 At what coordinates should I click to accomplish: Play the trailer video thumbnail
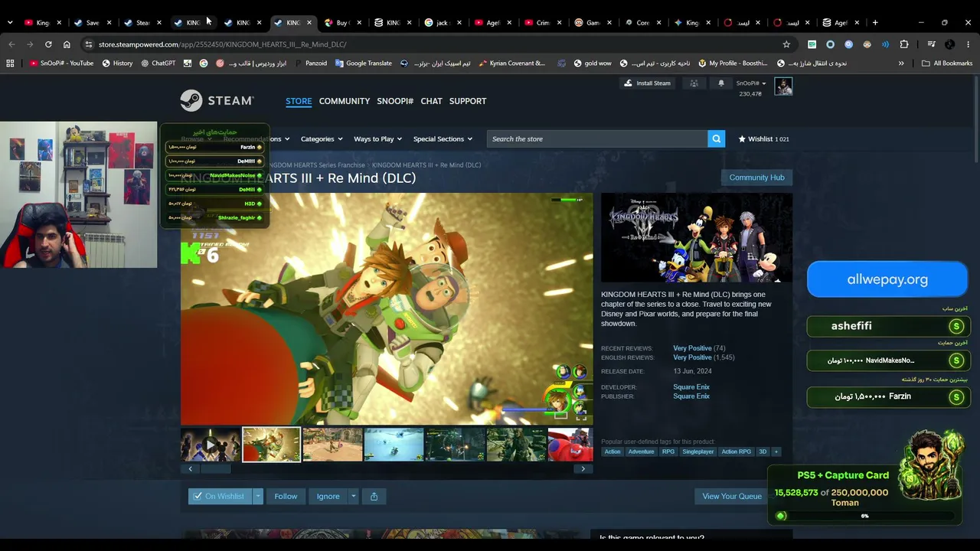click(211, 445)
